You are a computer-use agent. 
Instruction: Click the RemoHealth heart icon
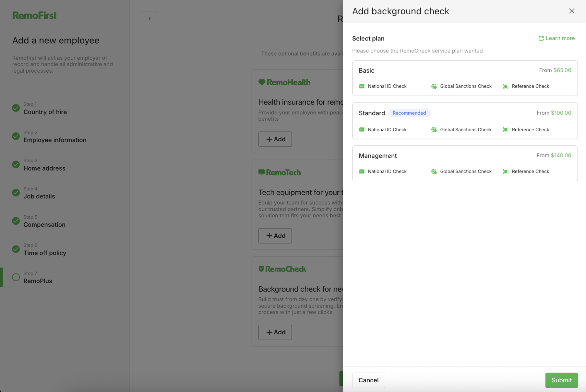pos(262,82)
